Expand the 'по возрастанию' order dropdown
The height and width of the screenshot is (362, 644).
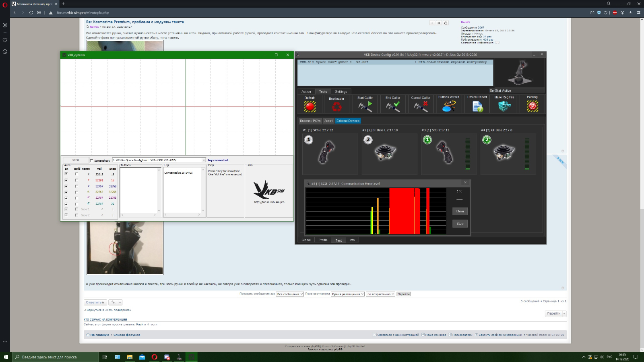380,294
